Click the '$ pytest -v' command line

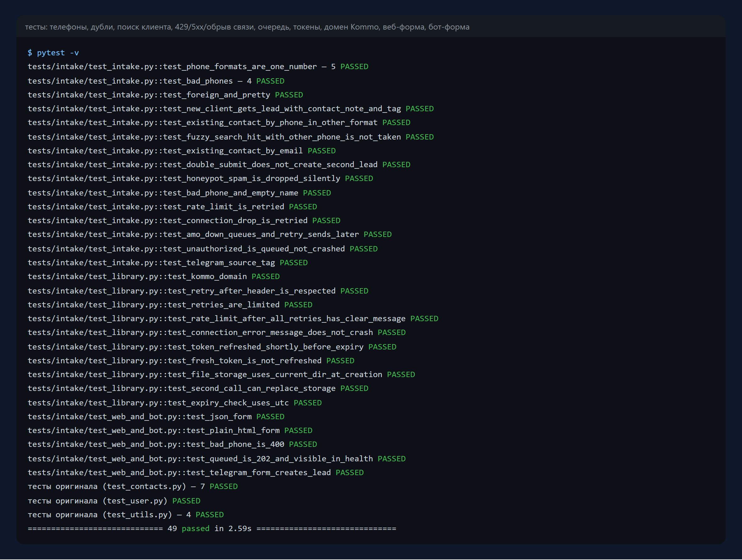(x=53, y=53)
